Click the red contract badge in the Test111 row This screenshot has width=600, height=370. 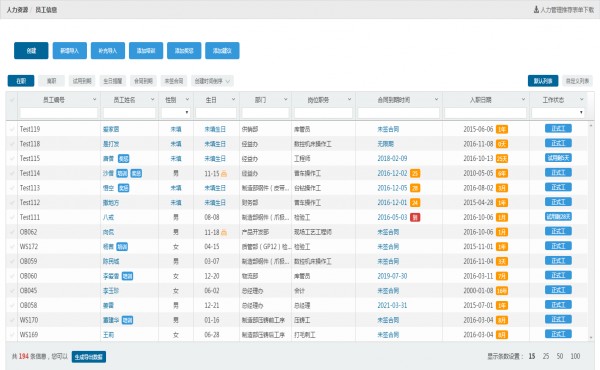(x=415, y=217)
